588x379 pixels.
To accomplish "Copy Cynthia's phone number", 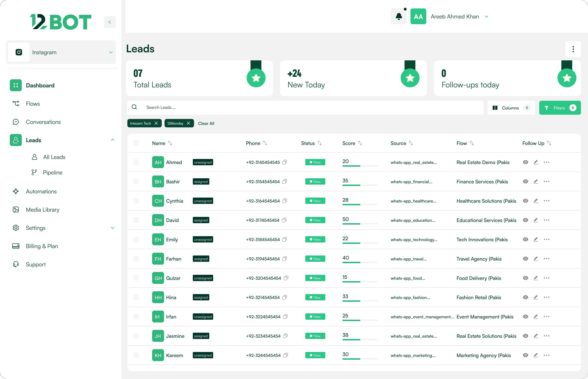I will point(285,201).
